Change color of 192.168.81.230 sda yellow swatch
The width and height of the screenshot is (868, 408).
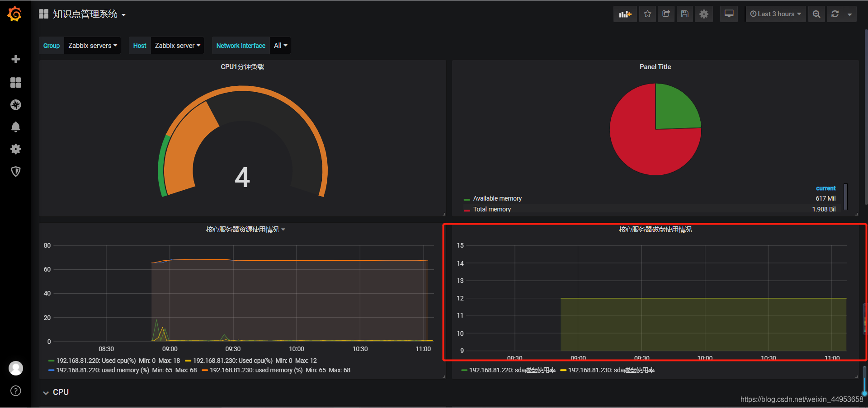click(x=563, y=370)
